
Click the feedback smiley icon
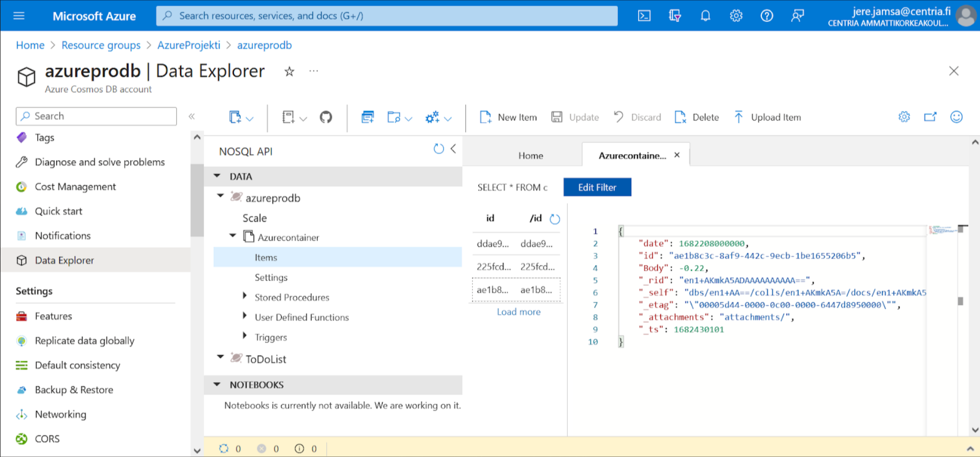(956, 116)
